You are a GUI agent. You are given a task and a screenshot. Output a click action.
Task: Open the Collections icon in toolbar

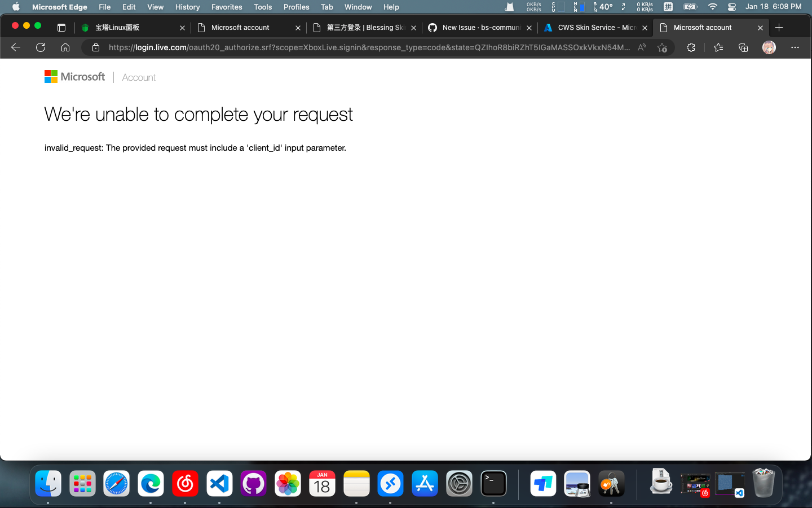(743, 47)
